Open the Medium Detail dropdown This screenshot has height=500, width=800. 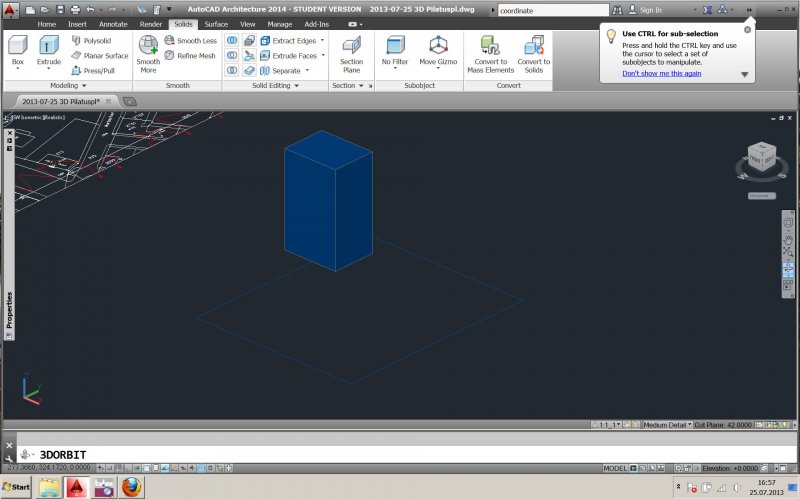coord(667,424)
